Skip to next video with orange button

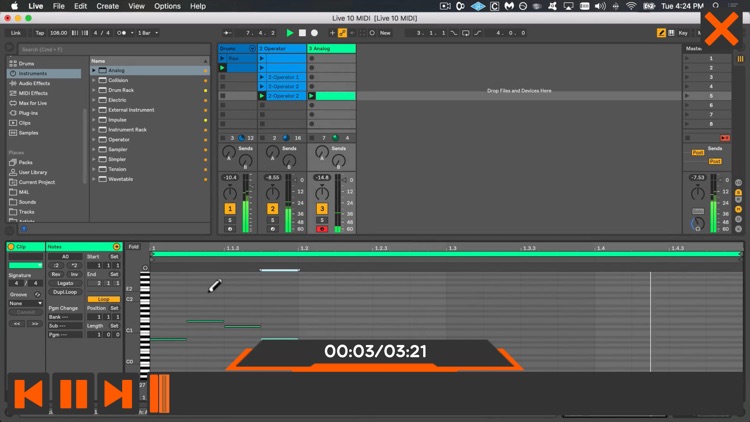tap(118, 394)
